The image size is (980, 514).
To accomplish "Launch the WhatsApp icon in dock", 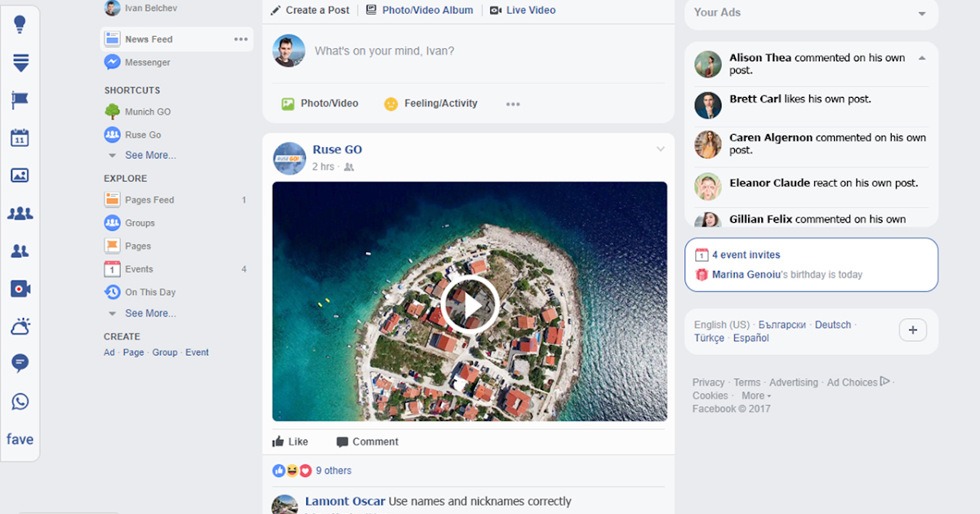I will tap(20, 401).
